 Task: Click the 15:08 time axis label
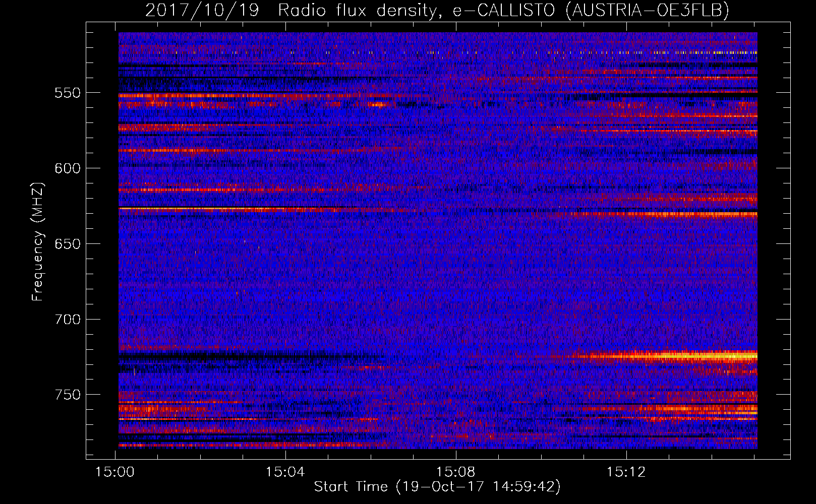[x=456, y=472]
